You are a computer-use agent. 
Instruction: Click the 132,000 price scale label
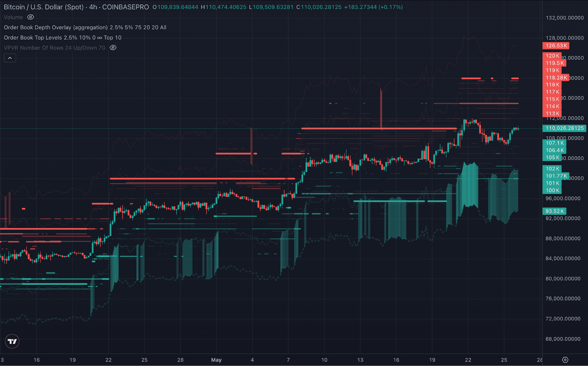(x=564, y=18)
